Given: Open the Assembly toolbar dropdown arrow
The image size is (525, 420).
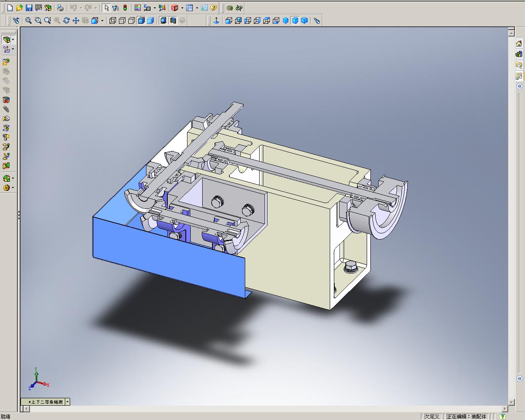Looking at the screenshot, I should tap(13, 40).
